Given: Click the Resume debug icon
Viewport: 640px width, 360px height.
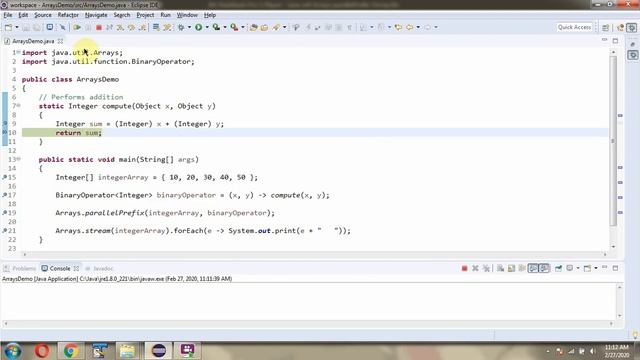Looking at the screenshot, I should (x=77, y=27).
